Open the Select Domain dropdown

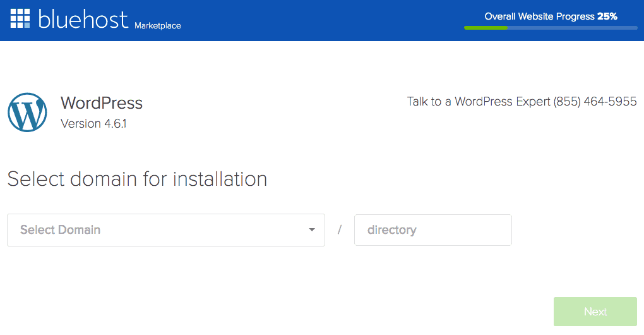click(166, 230)
